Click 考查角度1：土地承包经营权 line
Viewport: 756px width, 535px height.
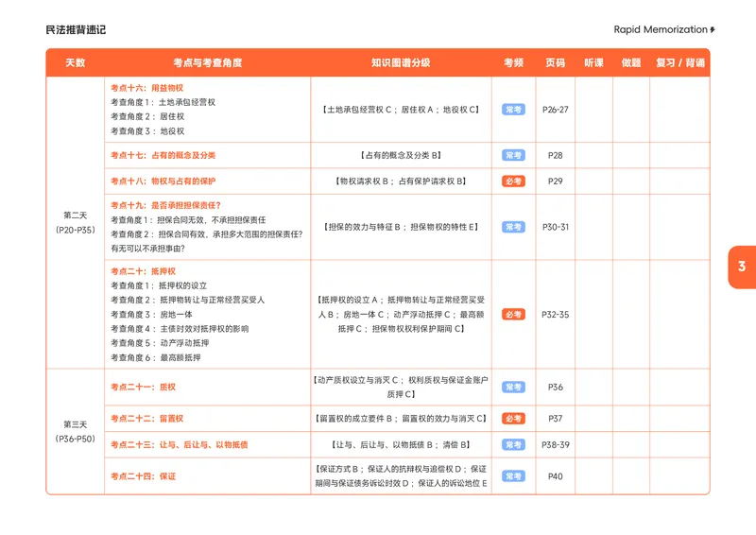[x=163, y=102]
